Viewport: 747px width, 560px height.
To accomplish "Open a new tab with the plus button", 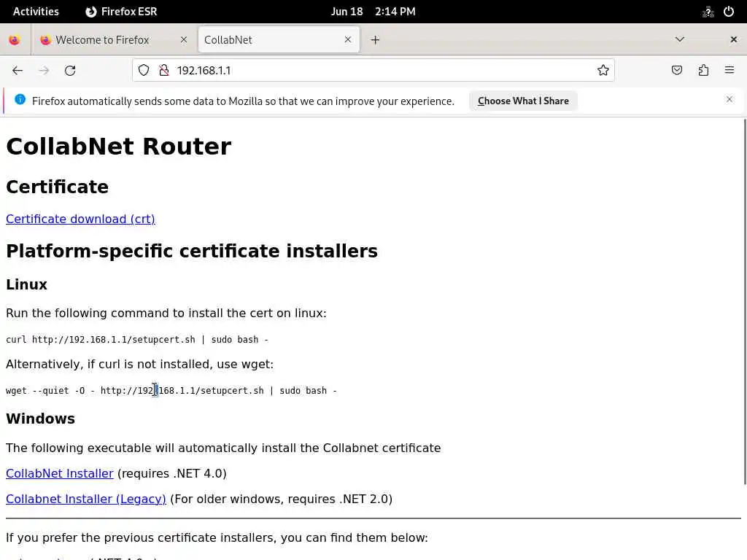I will [376, 40].
